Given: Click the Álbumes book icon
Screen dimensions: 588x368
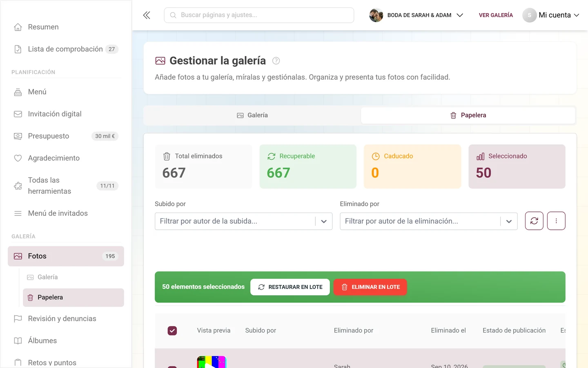Looking at the screenshot, I should pos(18,341).
